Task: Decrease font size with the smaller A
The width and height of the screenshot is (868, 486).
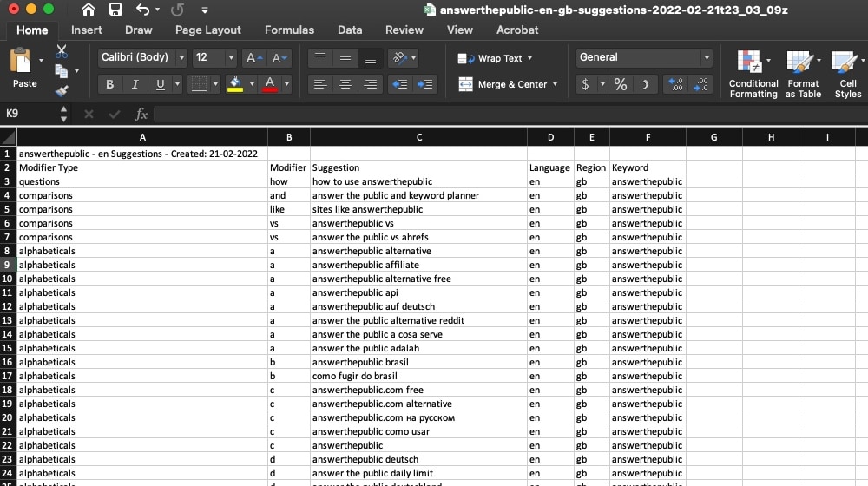Action: coord(279,57)
